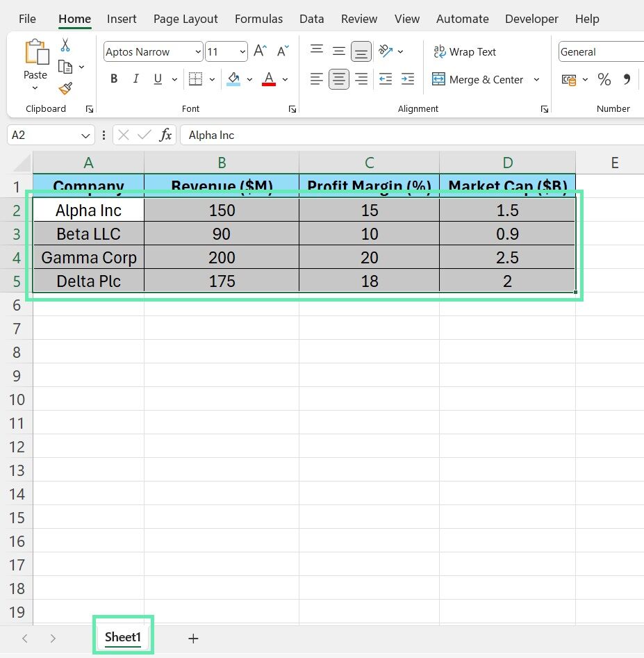The width and height of the screenshot is (644, 658).
Task: Open font size 11 dropdown
Action: click(242, 52)
